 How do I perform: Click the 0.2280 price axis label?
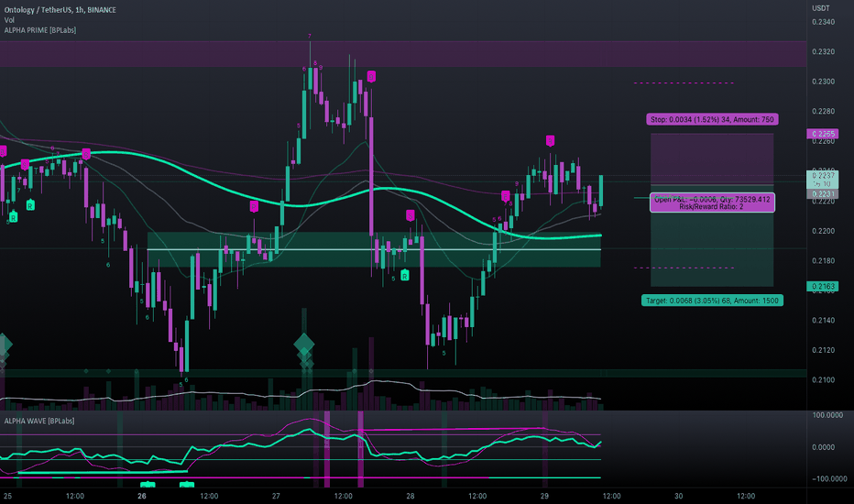point(823,111)
